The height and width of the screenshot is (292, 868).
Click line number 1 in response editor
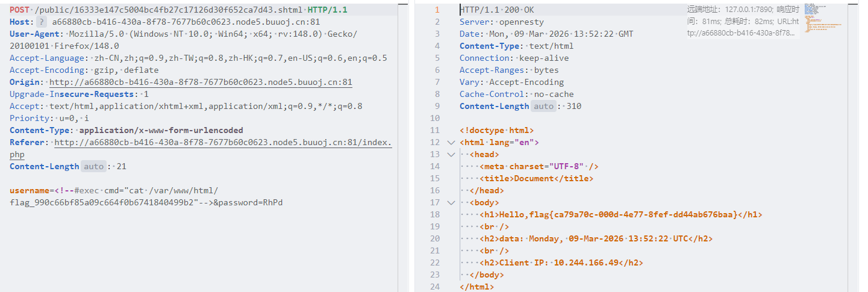tap(437, 10)
